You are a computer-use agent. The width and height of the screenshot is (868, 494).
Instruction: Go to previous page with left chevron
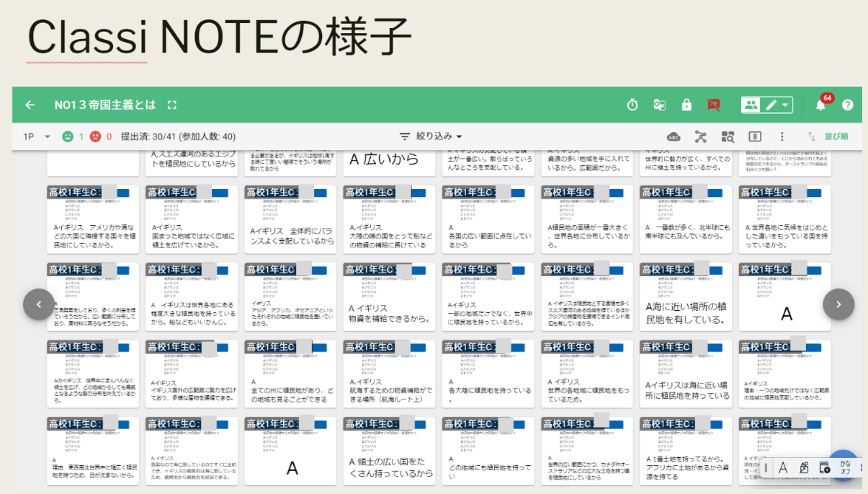point(38,304)
